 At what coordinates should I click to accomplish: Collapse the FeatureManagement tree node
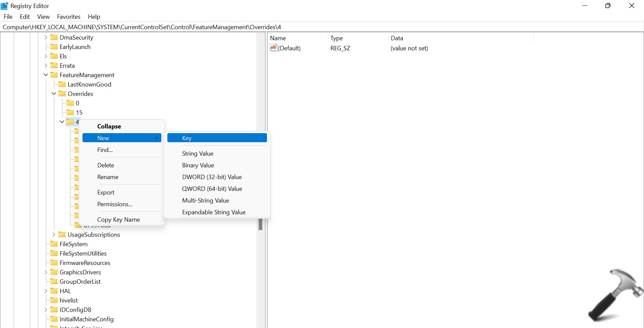[46, 75]
